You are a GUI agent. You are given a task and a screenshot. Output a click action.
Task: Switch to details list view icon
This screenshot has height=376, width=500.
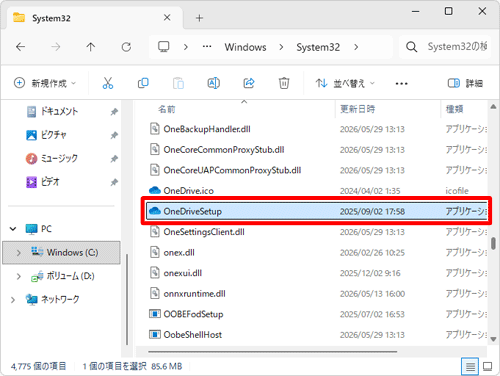(470, 367)
